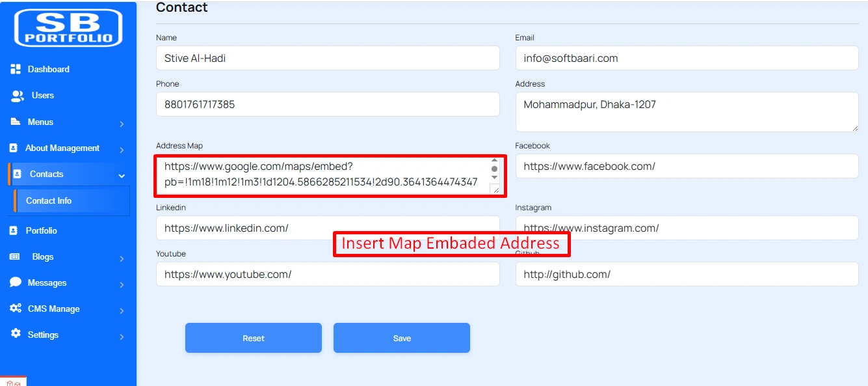Click the Dashboard grid icon

(16, 69)
